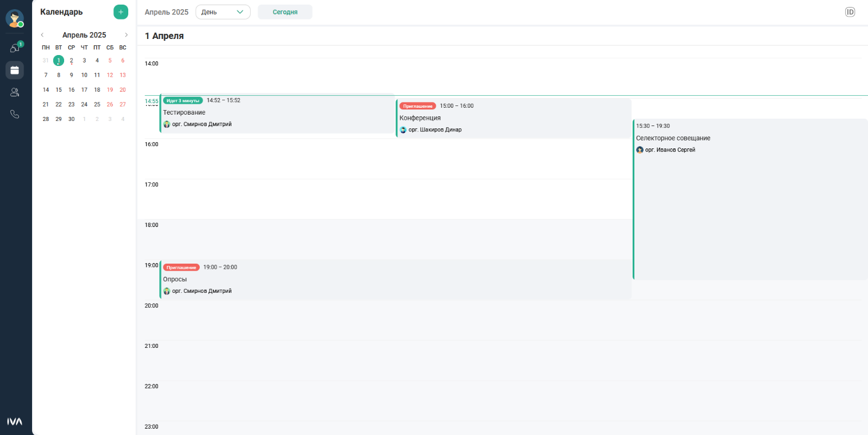
Task: Open the "Опросы" event at 19:00
Action: coord(395,280)
